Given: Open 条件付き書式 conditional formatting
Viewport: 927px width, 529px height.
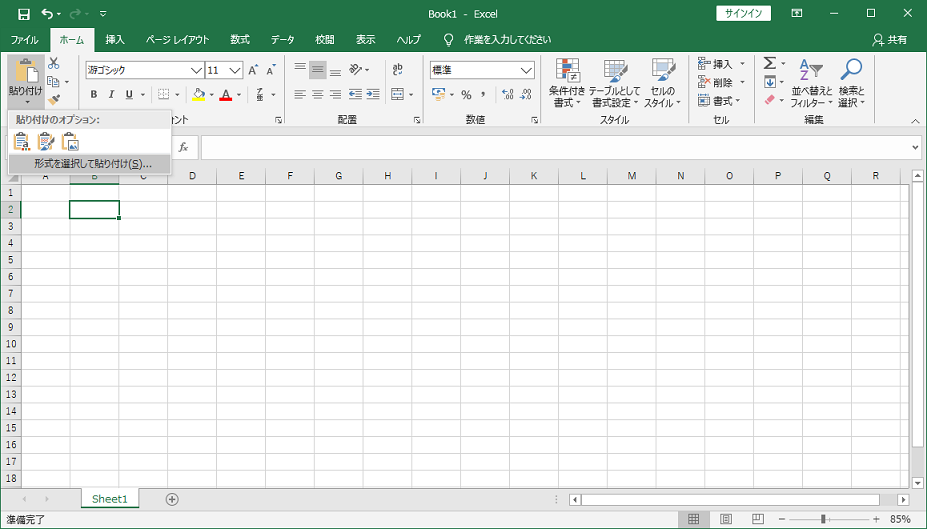Looking at the screenshot, I should click(568, 83).
